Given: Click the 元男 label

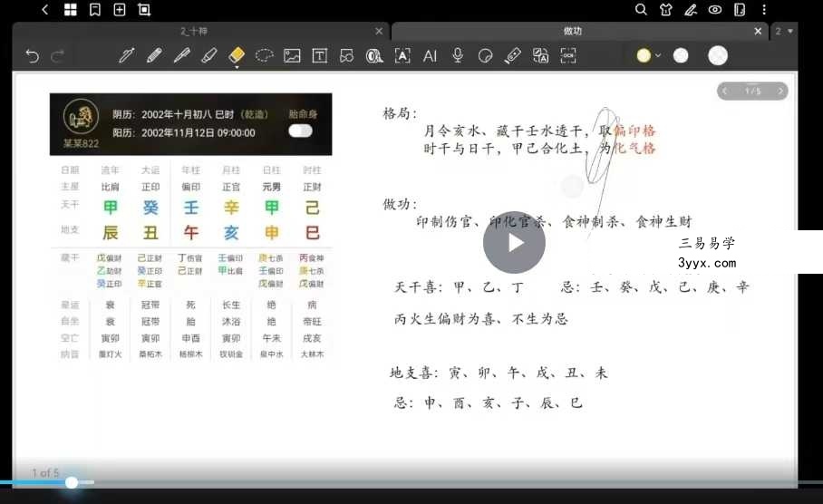Looking at the screenshot, I should 271,187.
